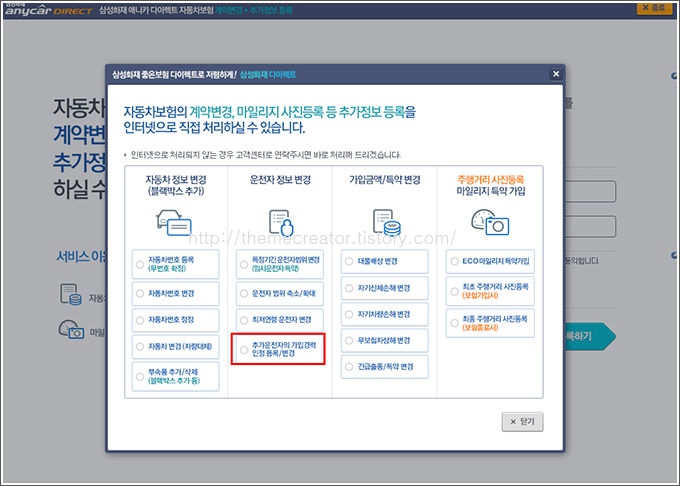
Task: Click the 자동차 정보 변경 (블랙박스 추가) column heading
Action: click(x=176, y=185)
